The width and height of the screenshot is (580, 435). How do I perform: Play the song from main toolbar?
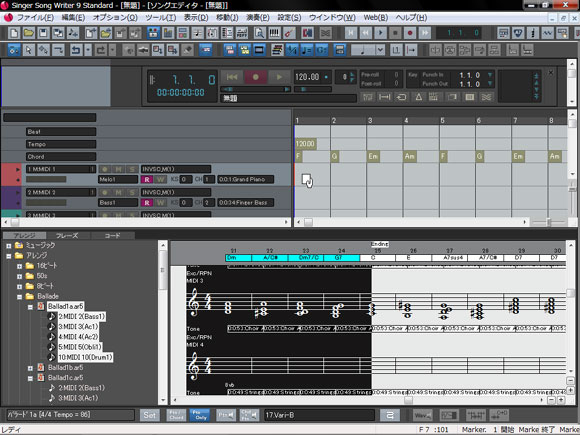tap(380, 33)
